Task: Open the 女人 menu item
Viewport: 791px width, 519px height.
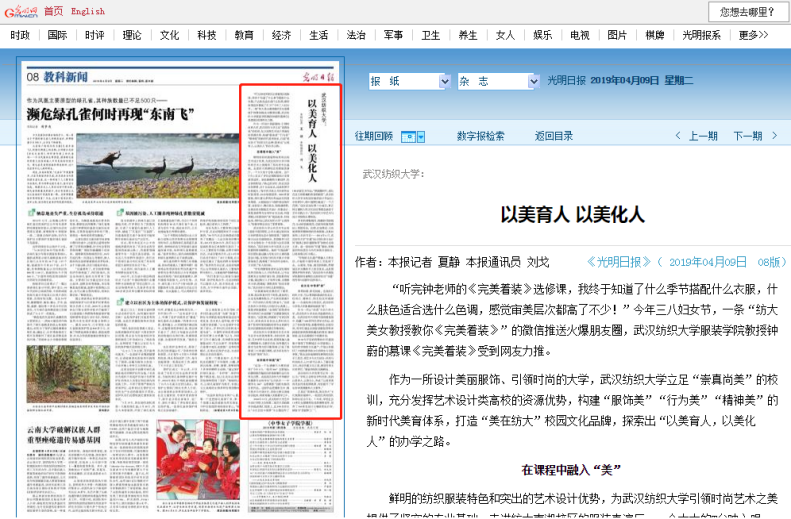Action: [x=505, y=35]
